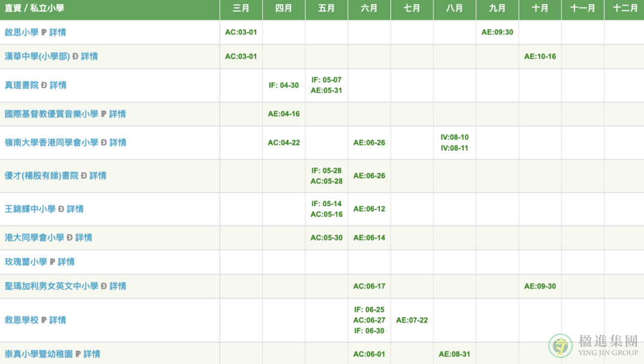This screenshot has width=644, height=364.
Task: Click the P icon beside 啟思小學
Action: pos(44,32)
